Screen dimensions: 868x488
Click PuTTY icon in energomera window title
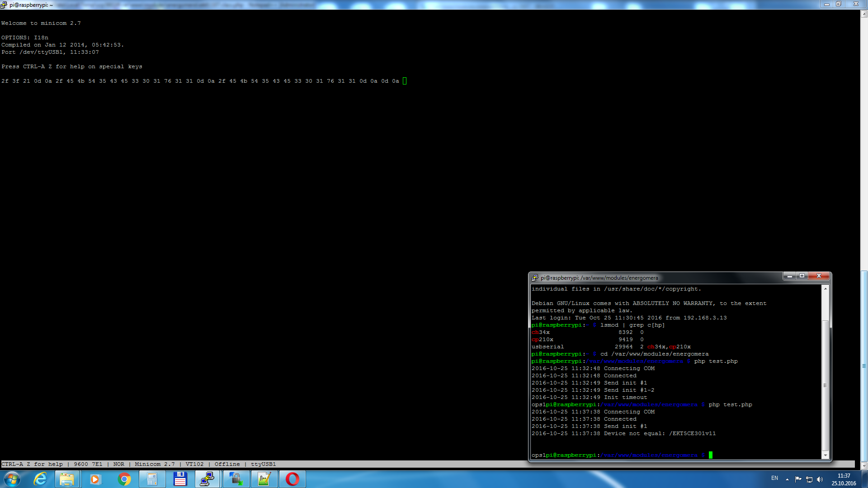535,278
